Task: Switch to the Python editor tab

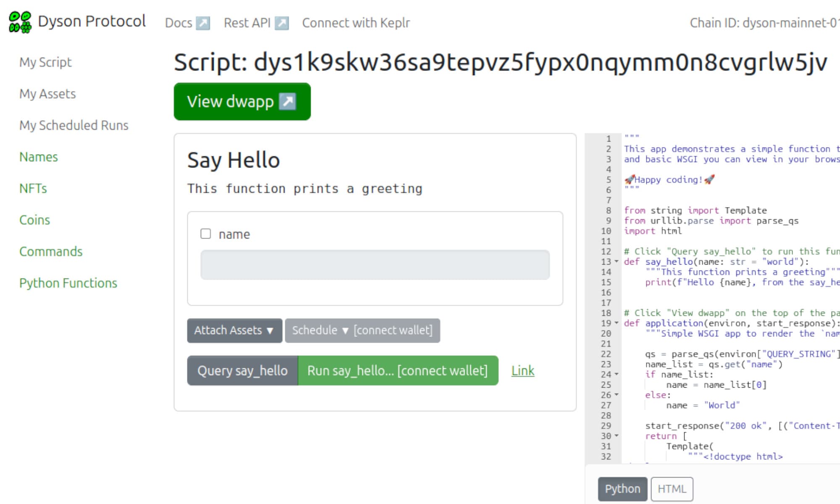Action: pos(622,489)
